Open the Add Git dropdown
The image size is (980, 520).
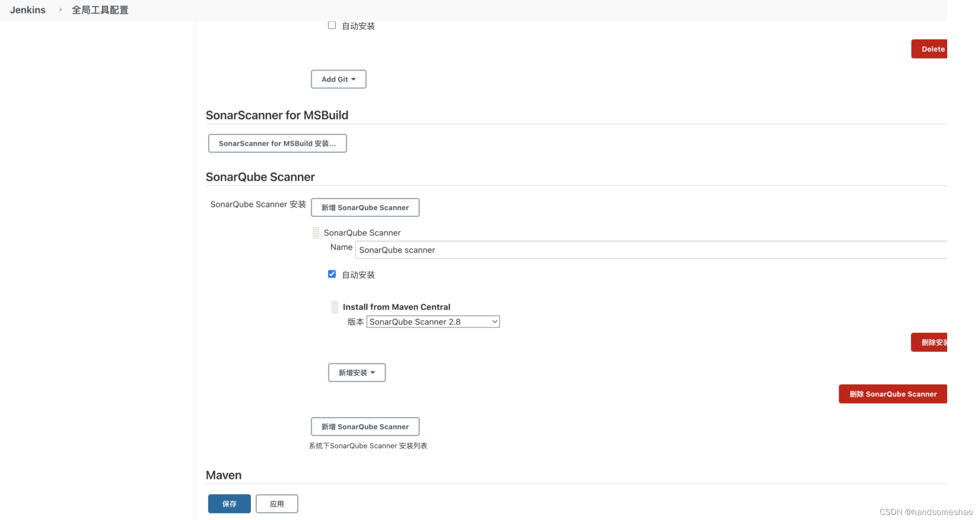[338, 79]
